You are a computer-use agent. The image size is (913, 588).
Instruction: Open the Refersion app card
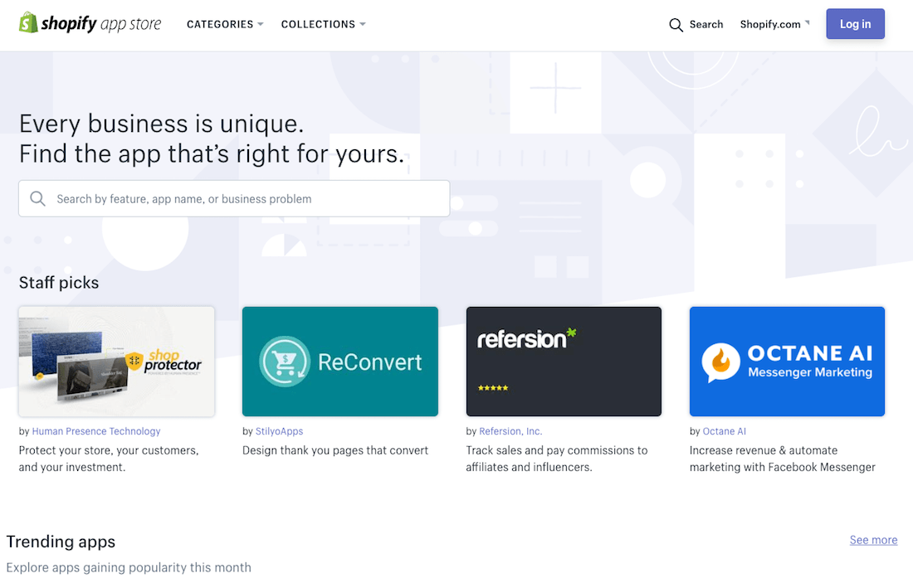pyautogui.click(x=564, y=361)
